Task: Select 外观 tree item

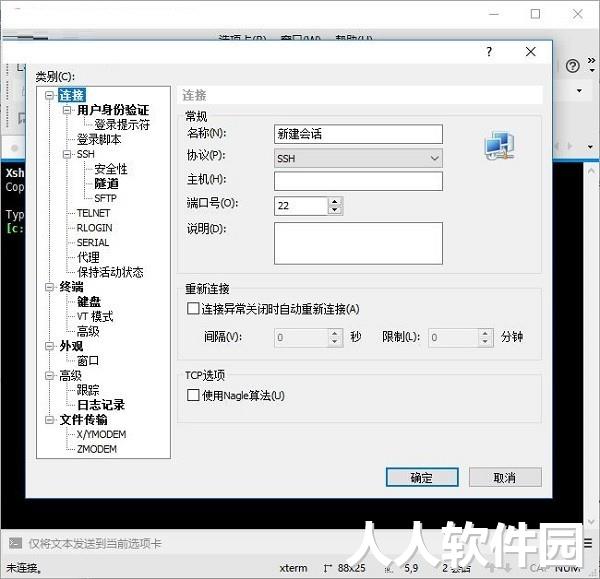Action: point(71,346)
